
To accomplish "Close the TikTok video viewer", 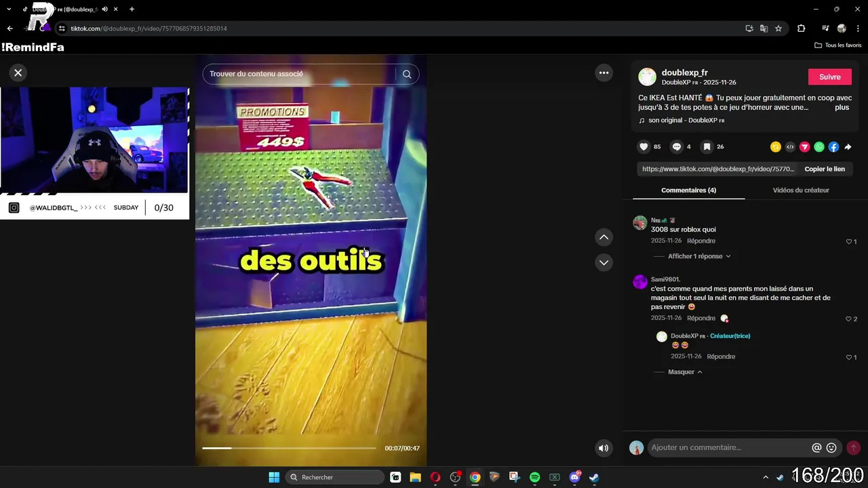I will click(18, 73).
